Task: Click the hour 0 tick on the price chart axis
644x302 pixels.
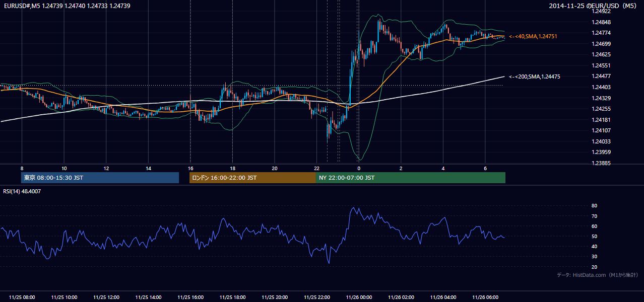Action: click(x=359, y=168)
